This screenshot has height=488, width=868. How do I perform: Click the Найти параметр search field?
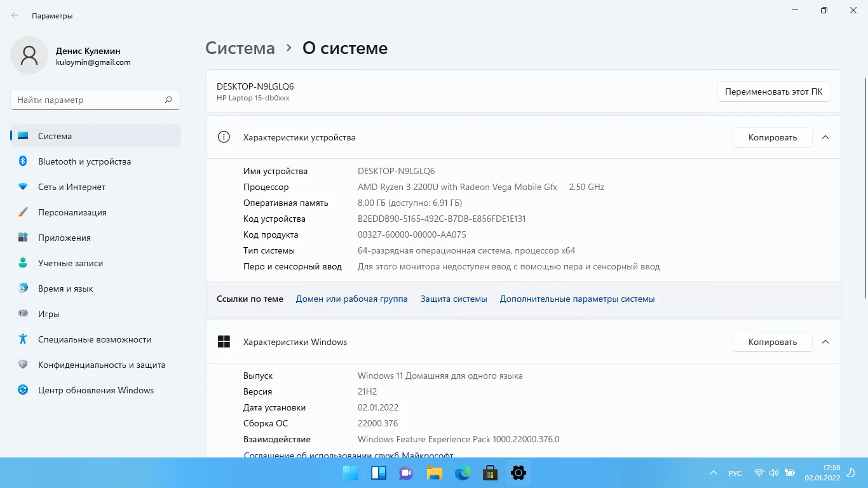95,100
